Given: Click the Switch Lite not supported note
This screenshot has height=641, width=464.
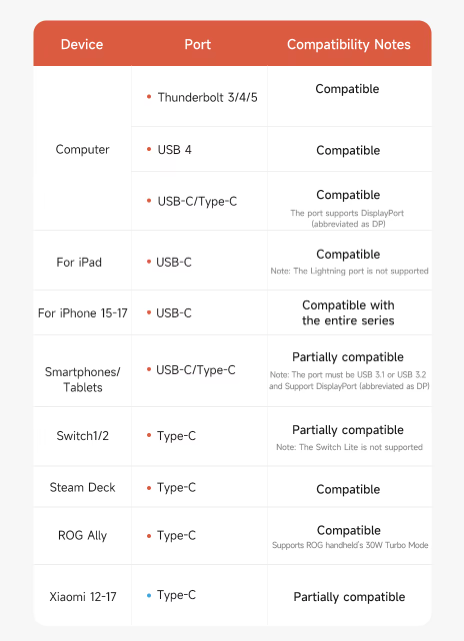Looking at the screenshot, I should click(x=350, y=447).
